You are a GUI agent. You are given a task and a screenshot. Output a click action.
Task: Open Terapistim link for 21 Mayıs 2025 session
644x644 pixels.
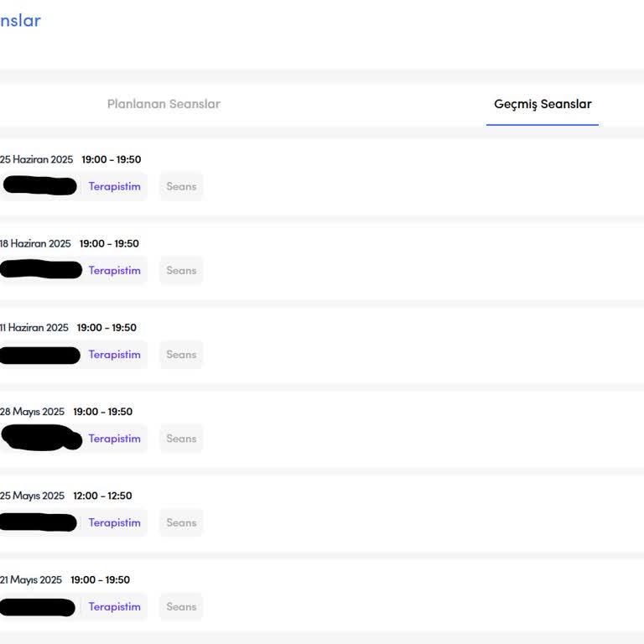pos(115,606)
